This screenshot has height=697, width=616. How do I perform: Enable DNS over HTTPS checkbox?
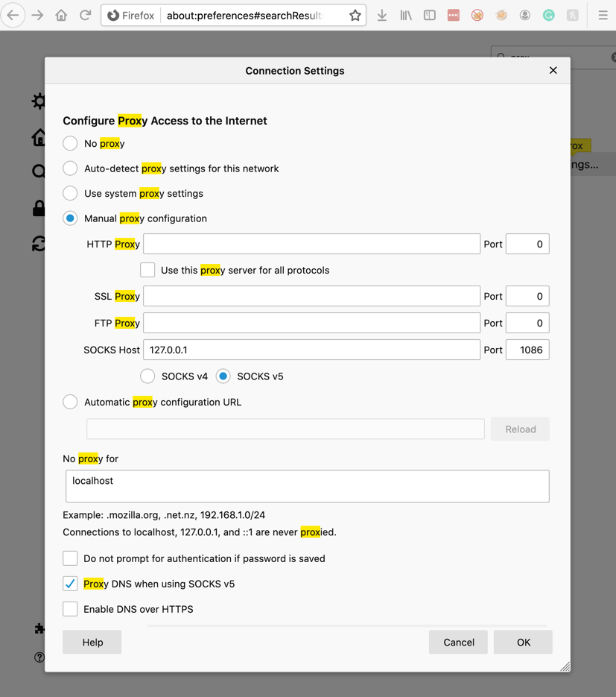(x=70, y=609)
